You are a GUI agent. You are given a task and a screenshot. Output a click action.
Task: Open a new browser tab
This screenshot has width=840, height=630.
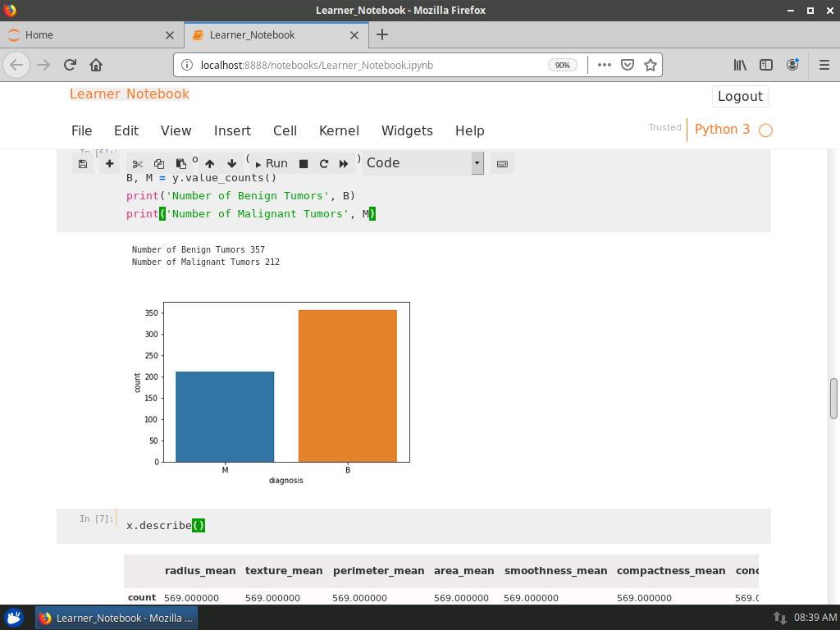click(x=382, y=34)
